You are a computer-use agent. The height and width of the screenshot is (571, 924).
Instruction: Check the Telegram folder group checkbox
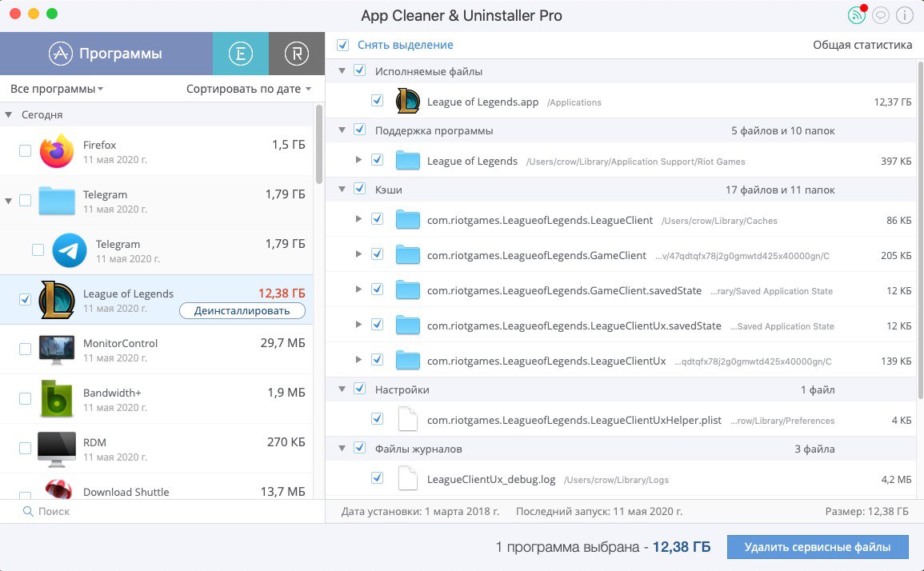[x=25, y=201]
